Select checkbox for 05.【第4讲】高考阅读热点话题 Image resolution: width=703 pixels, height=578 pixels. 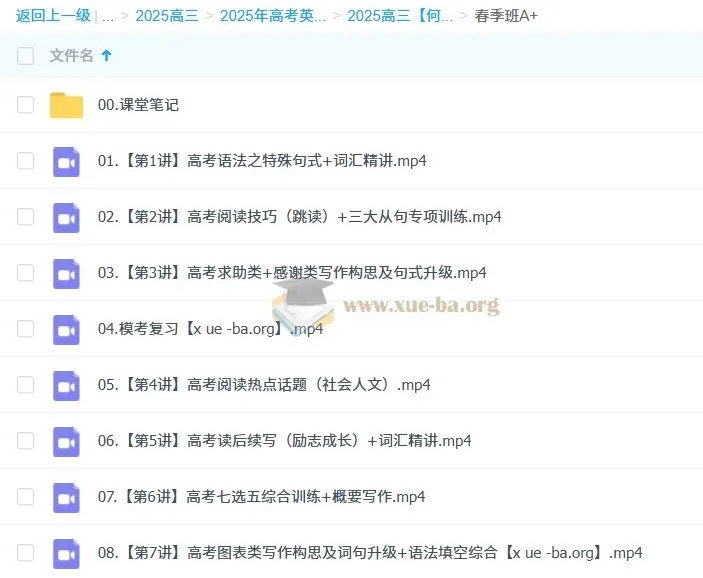point(25,385)
